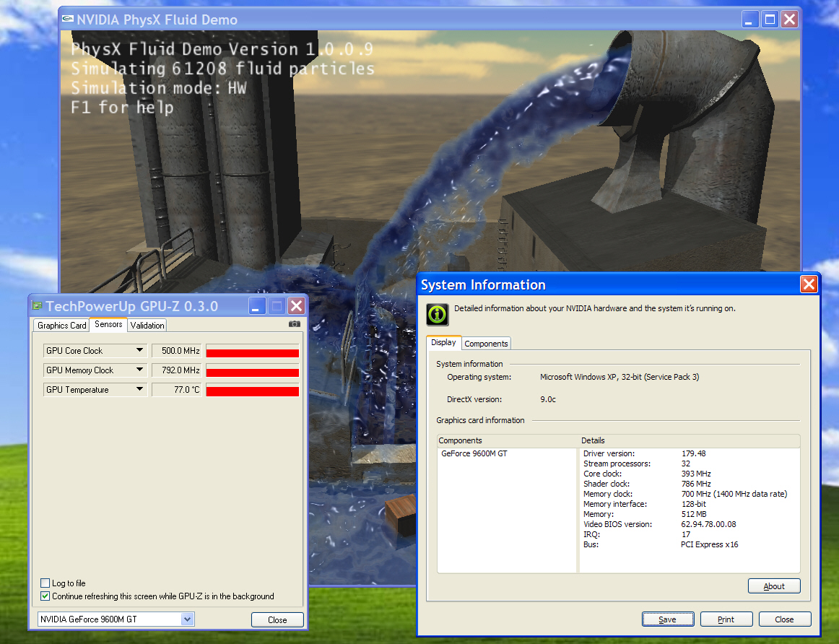The image size is (839, 644).
Task: Click the IRQ 17 detail row
Action: [637, 535]
